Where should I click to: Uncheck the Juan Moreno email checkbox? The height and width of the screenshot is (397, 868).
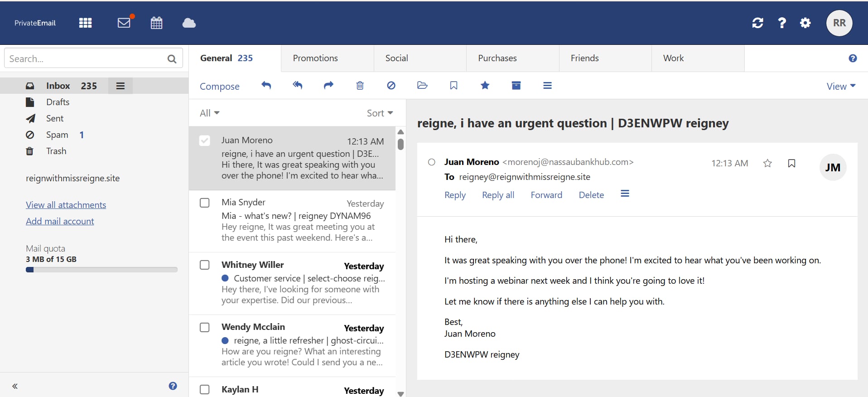pyautogui.click(x=205, y=140)
